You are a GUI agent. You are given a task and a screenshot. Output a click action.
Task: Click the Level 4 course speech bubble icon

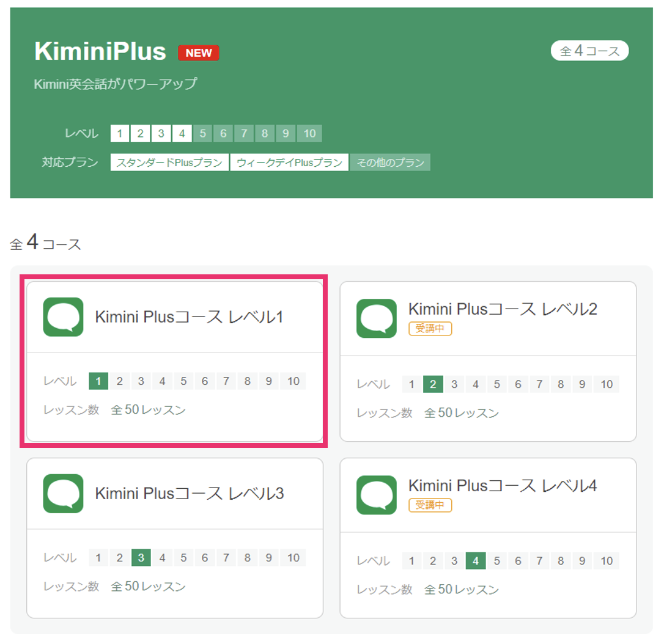(x=377, y=495)
